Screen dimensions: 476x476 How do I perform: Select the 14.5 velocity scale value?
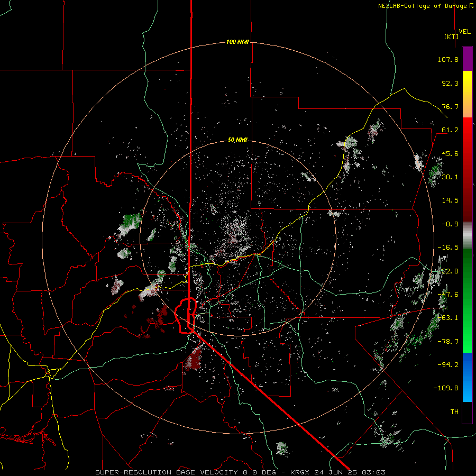pyautogui.click(x=450, y=200)
